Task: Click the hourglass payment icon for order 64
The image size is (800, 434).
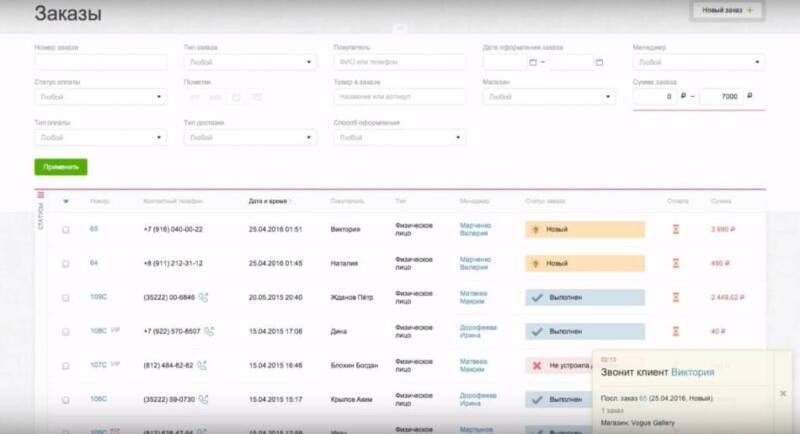Action: point(675,263)
